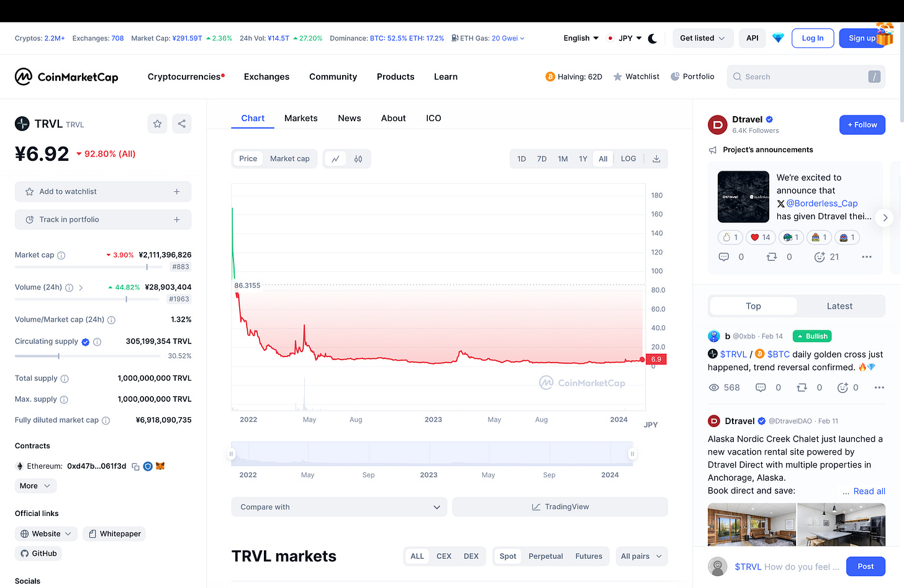Download chart data icon
Screen dimensions: 904x588
point(656,159)
